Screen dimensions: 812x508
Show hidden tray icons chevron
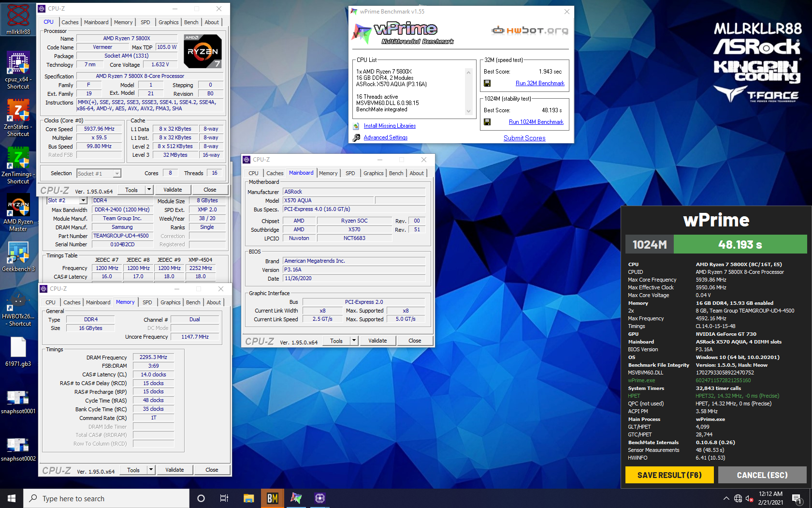(x=726, y=498)
